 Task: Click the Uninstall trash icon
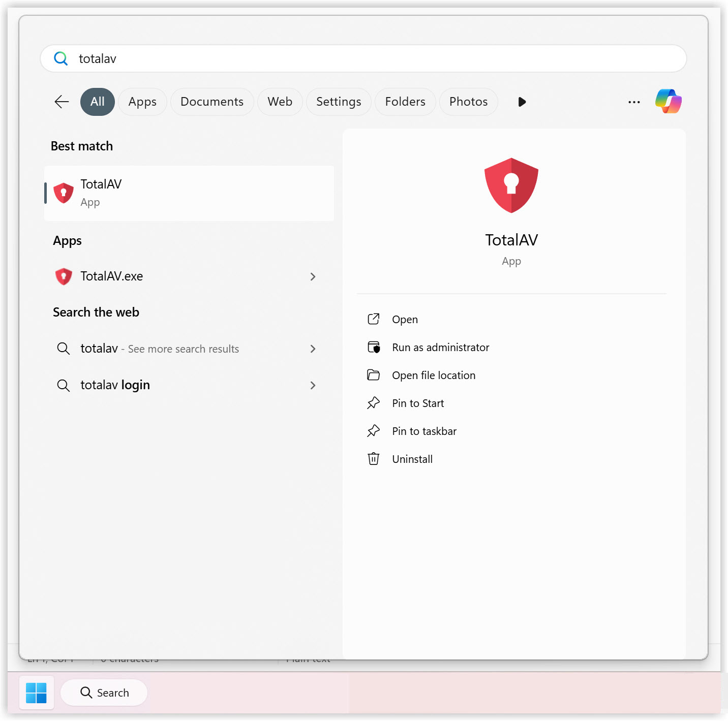pyautogui.click(x=373, y=459)
